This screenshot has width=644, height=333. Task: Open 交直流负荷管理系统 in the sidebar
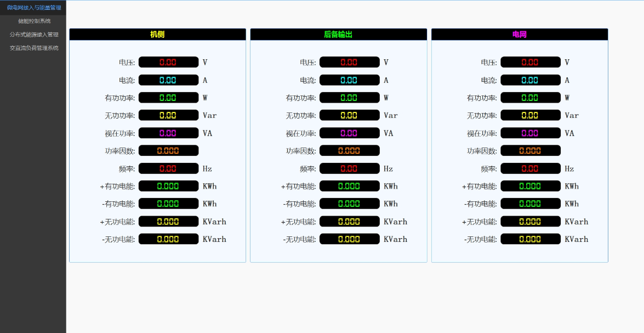coord(34,48)
